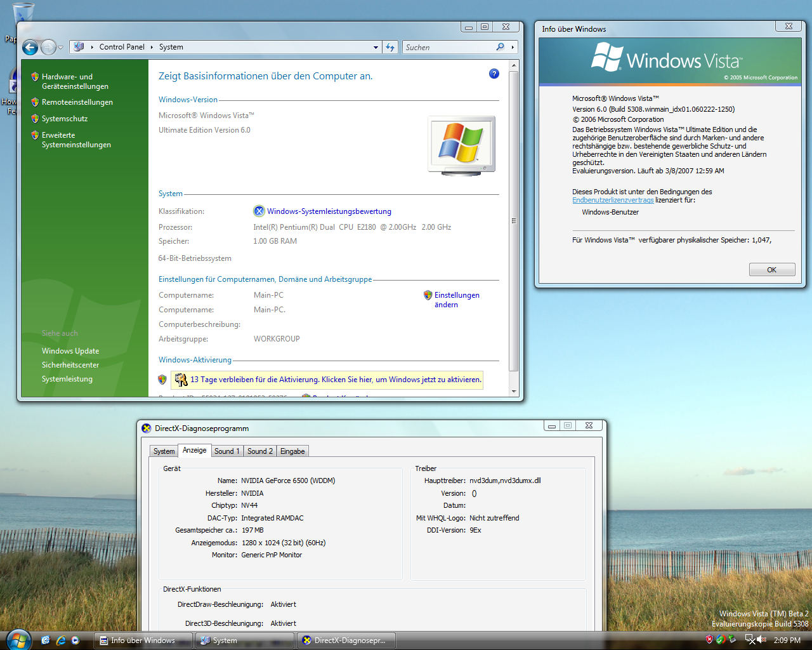
Task: Expand the breadcrumb arrow after Control Panel
Action: tap(152, 47)
